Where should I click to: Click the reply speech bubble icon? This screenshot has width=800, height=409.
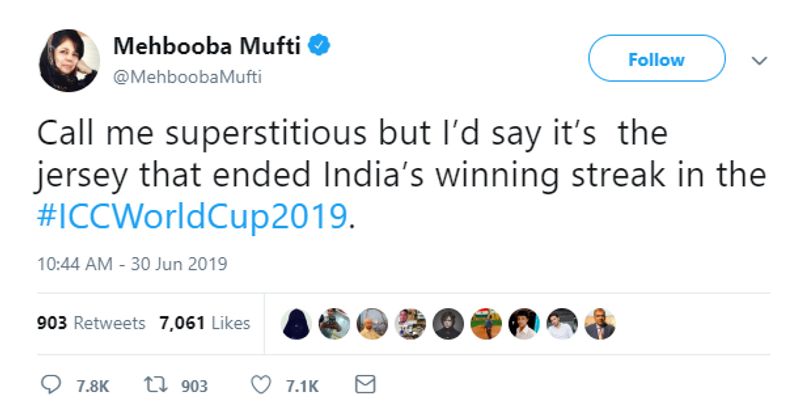(x=52, y=385)
